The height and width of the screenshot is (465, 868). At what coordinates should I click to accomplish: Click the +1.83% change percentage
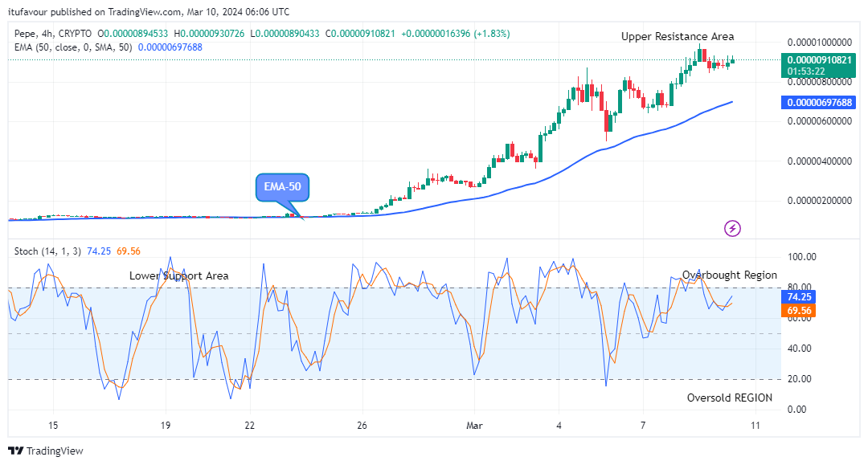pyautogui.click(x=492, y=34)
